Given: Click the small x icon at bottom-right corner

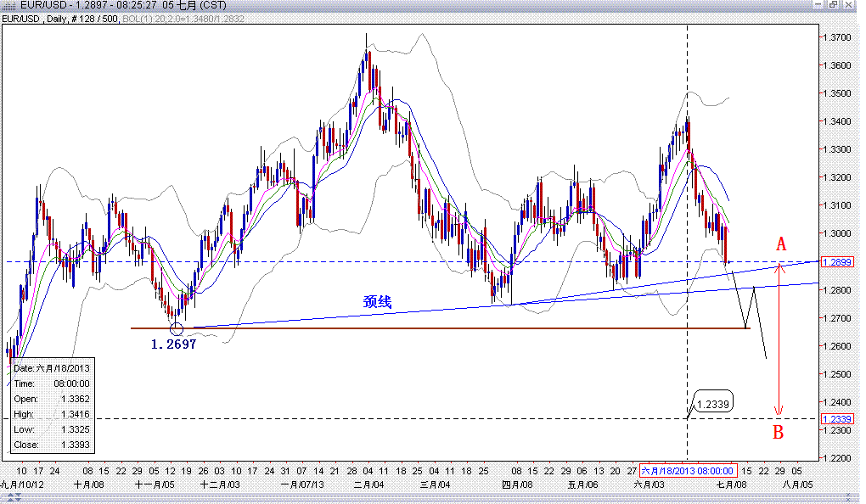Looking at the screenshot, I should pos(850,498).
